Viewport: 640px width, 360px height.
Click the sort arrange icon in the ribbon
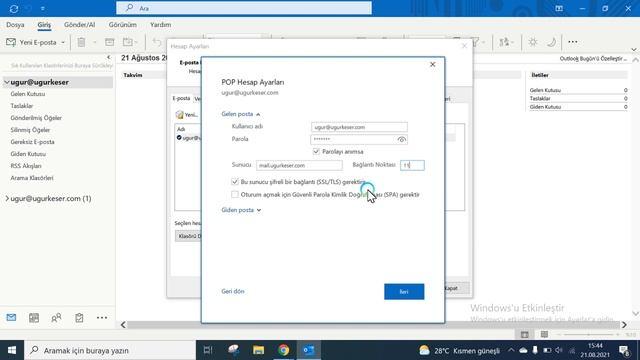pos(504,42)
